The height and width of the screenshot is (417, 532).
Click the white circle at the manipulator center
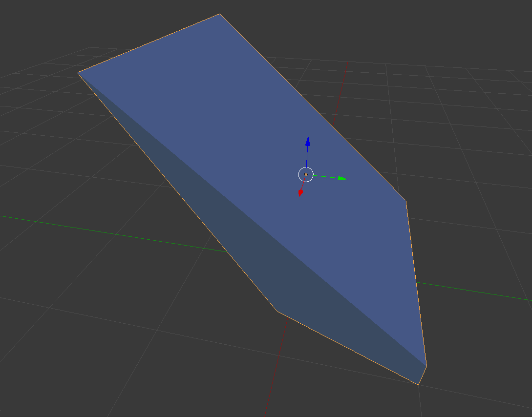pyautogui.click(x=306, y=175)
